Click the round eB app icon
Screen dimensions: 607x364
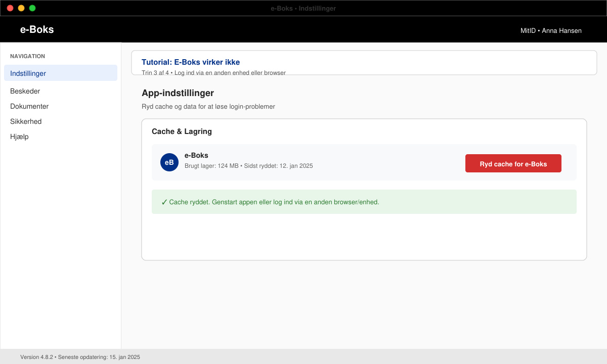click(x=169, y=162)
